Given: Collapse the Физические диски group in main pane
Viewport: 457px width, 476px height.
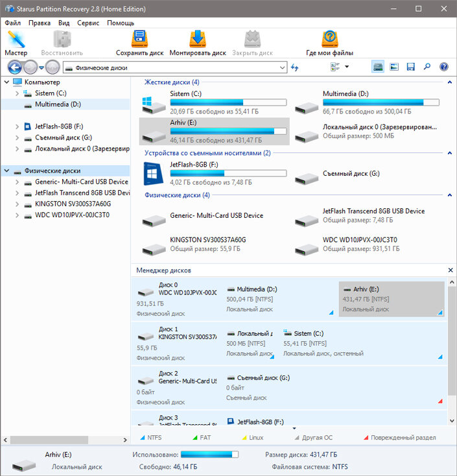Looking at the screenshot, I should point(450,195).
